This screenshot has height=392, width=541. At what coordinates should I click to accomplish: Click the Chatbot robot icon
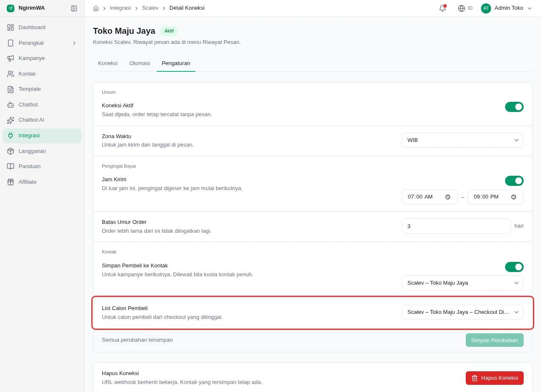click(11, 105)
